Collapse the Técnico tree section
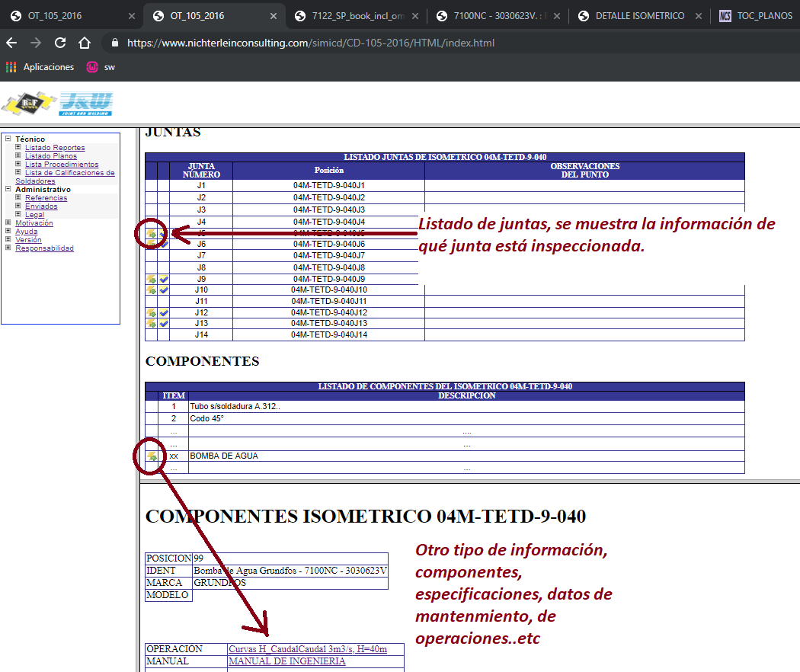 (8, 139)
